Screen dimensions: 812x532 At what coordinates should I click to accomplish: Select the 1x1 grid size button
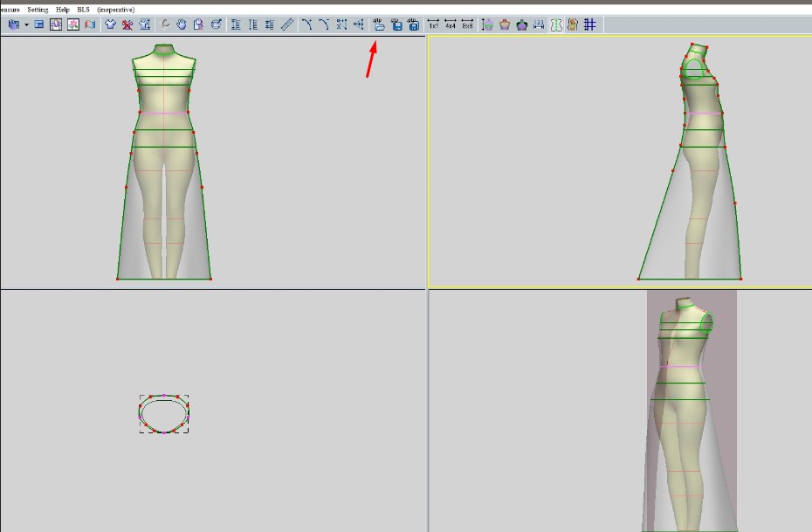(x=434, y=25)
